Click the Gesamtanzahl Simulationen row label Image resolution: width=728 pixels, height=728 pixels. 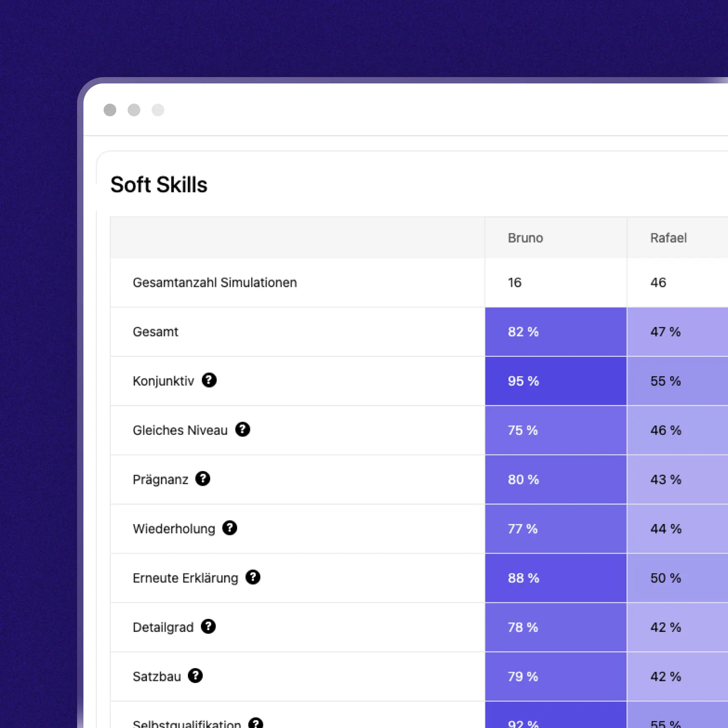tap(215, 283)
